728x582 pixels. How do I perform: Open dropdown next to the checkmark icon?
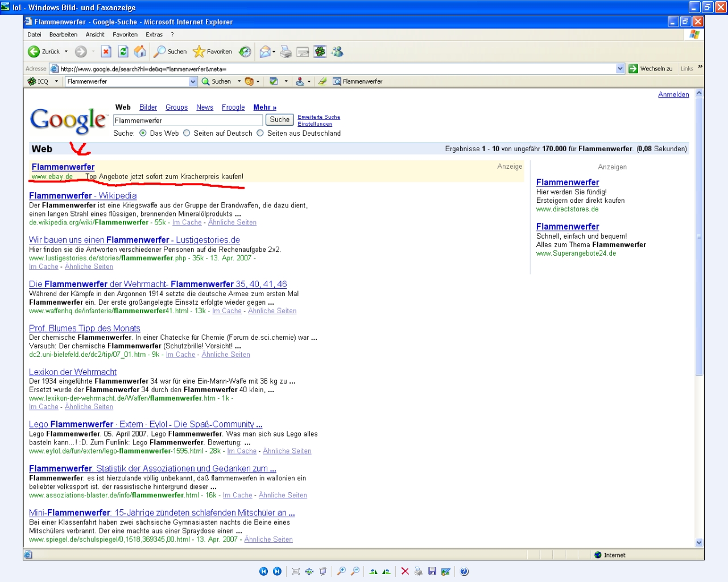pyautogui.click(x=286, y=81)
